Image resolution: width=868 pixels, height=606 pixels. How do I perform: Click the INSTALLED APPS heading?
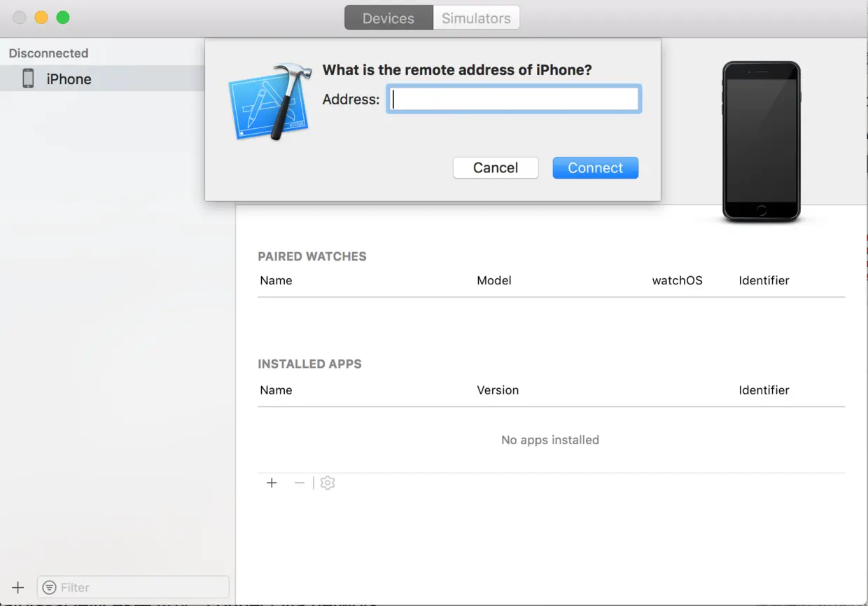click(309, 364)
